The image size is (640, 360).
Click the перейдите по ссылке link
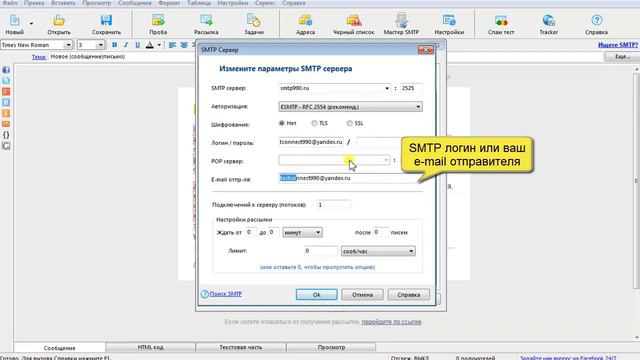pyautogui.click(x=391, y=322)
